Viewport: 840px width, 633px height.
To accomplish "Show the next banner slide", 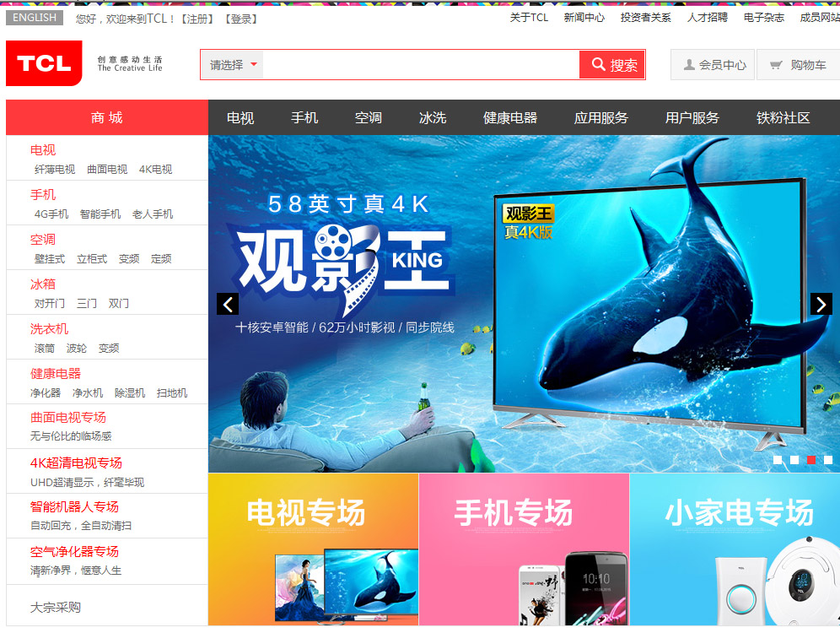I will click(x=821, y=304).
